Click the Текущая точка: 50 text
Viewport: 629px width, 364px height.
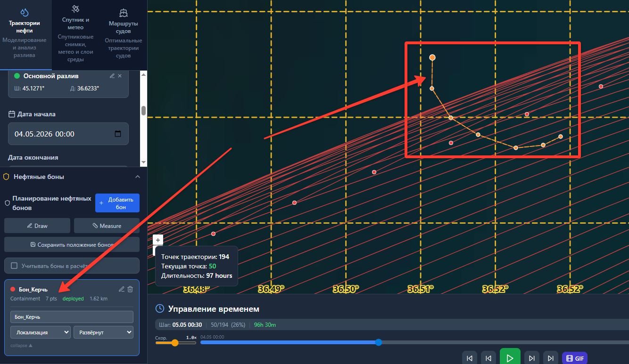click(x=189, y=266)
